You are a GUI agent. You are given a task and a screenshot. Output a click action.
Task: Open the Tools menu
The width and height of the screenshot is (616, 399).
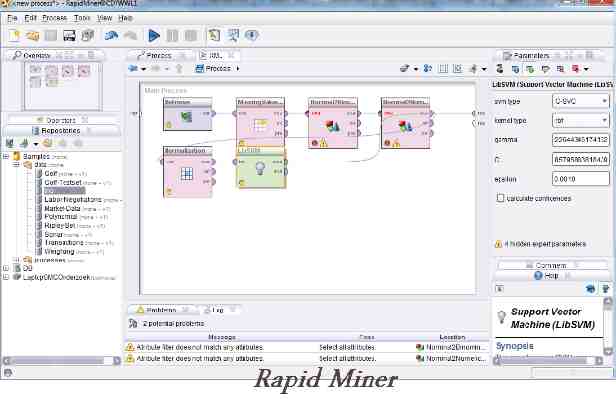[82, 18]
